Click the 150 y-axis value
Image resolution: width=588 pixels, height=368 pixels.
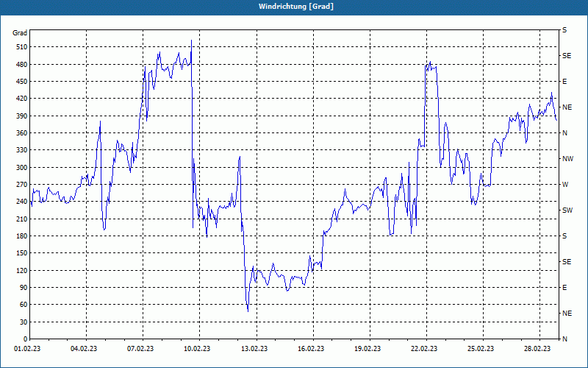(x=22, y=253)
